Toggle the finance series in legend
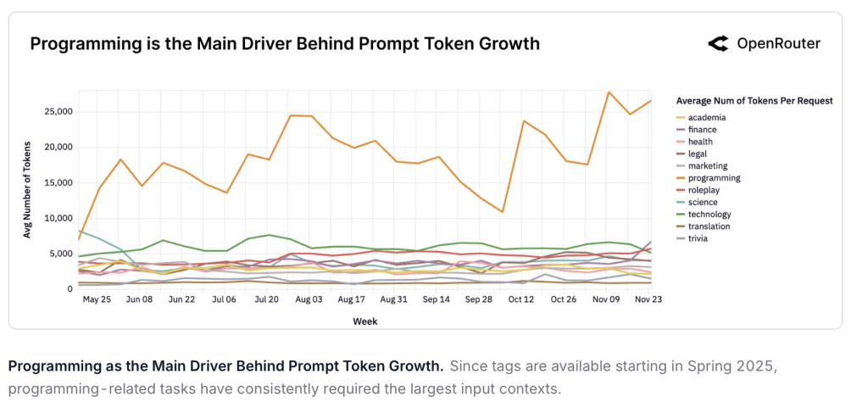This screenshot has width=868, height=402. tap(702, 130)
